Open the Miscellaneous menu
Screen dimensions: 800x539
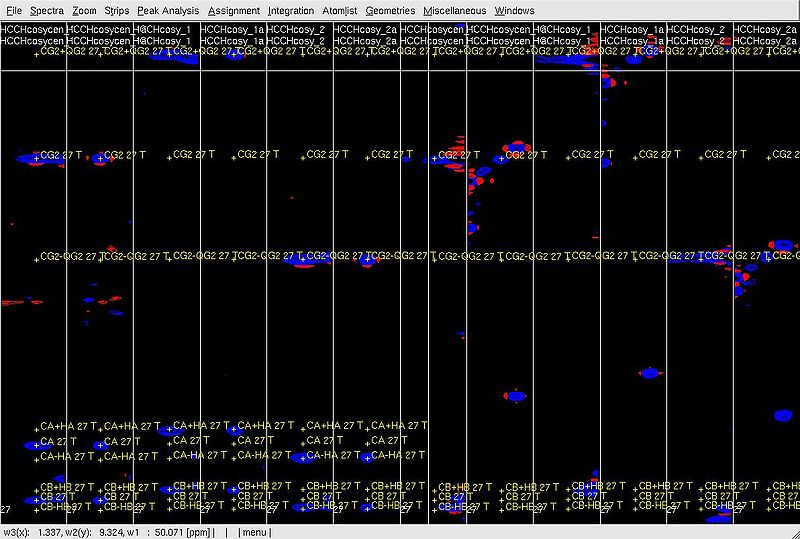coord(454,10)
